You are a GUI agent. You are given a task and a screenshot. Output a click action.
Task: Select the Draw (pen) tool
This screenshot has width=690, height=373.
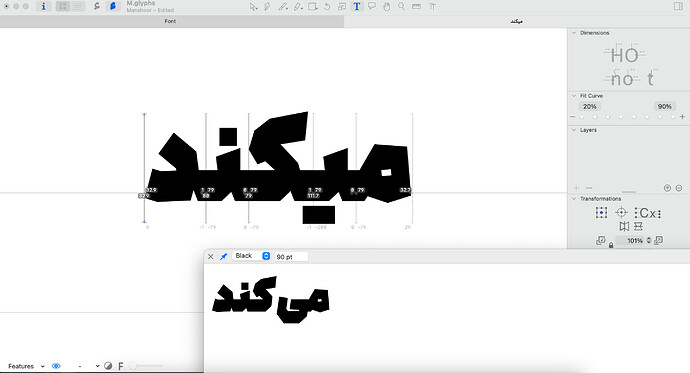267,7
